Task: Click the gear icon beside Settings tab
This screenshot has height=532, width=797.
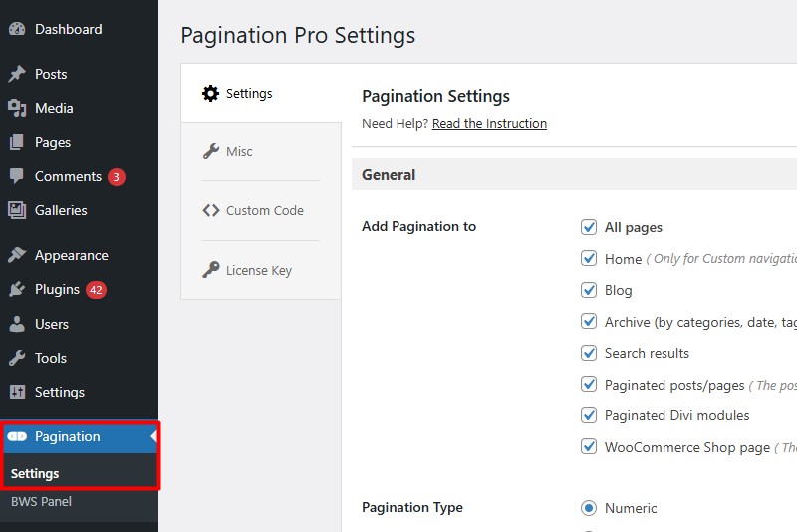Action: pyautogui.click(x=210, y=93)
